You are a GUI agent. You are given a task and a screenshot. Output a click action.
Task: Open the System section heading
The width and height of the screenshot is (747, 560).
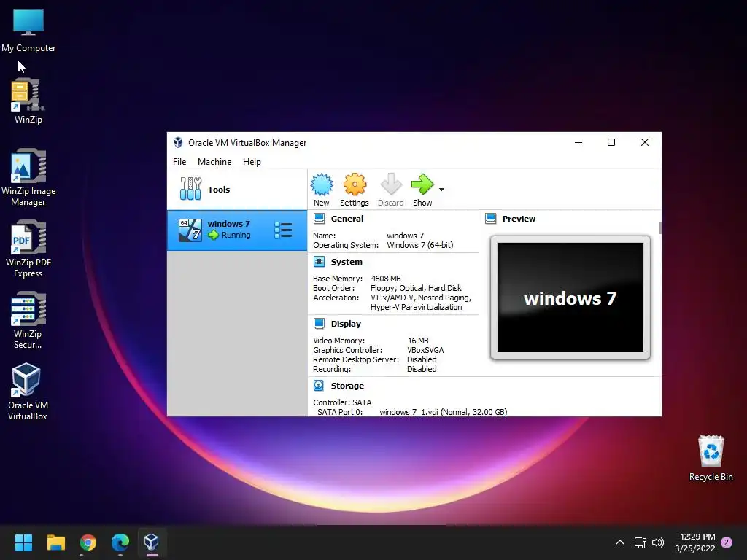click(x=347, y=262)
